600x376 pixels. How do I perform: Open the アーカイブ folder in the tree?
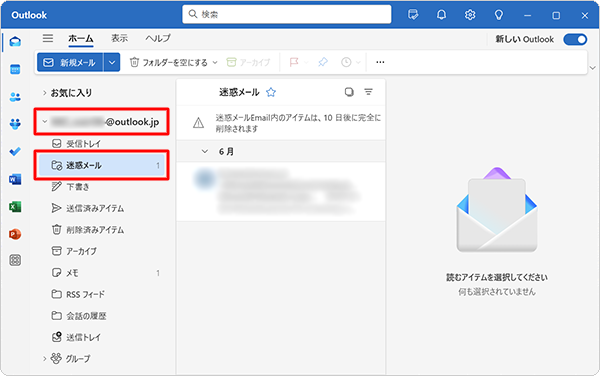coord(101,251)
